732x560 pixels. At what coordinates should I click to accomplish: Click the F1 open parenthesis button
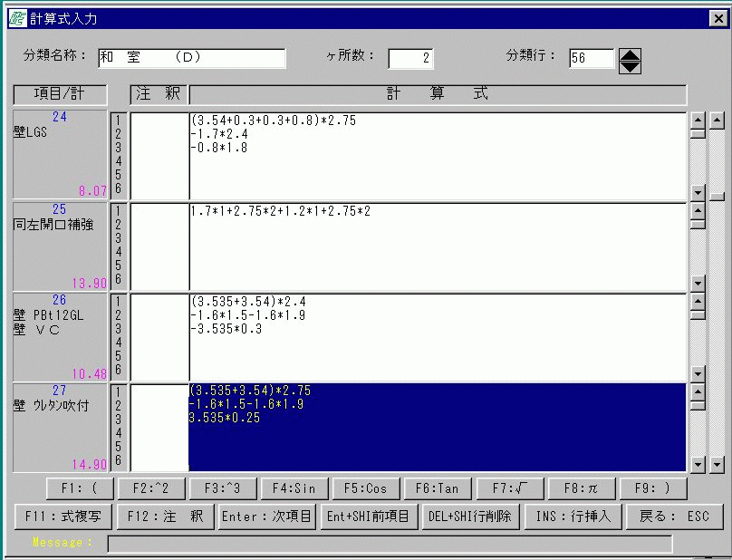pos(81,488)
